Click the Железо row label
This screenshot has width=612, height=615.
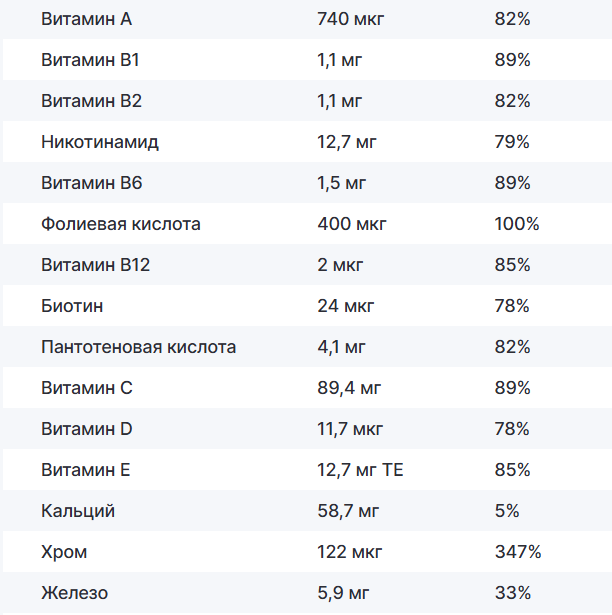[x=75, y=593]
